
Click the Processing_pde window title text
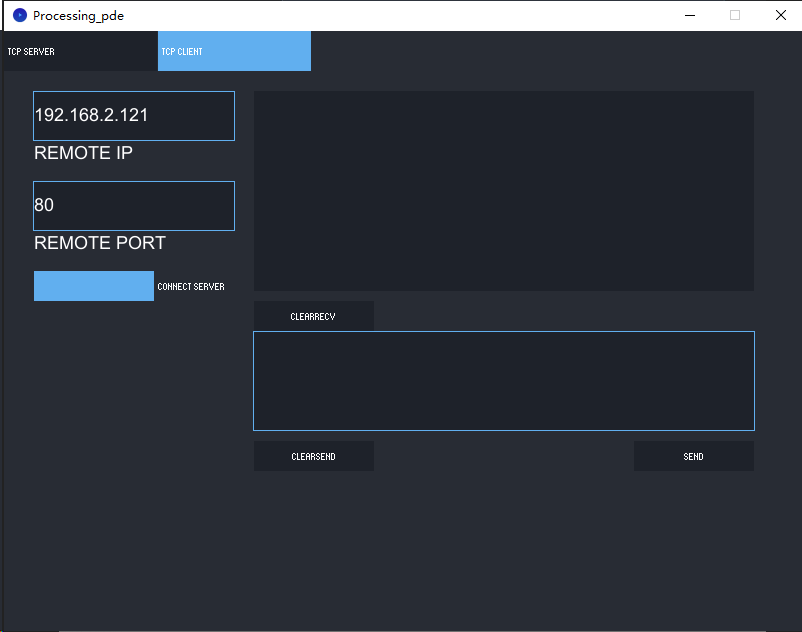(78, 16)
